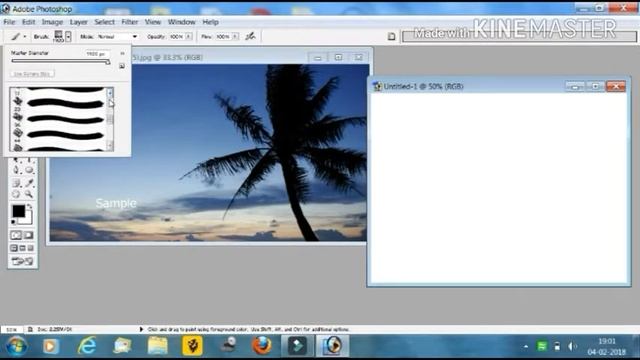Expand the tool preset picker arrow
The width and height of the screenshot is (640, 360).
click(x=25, y=37)
